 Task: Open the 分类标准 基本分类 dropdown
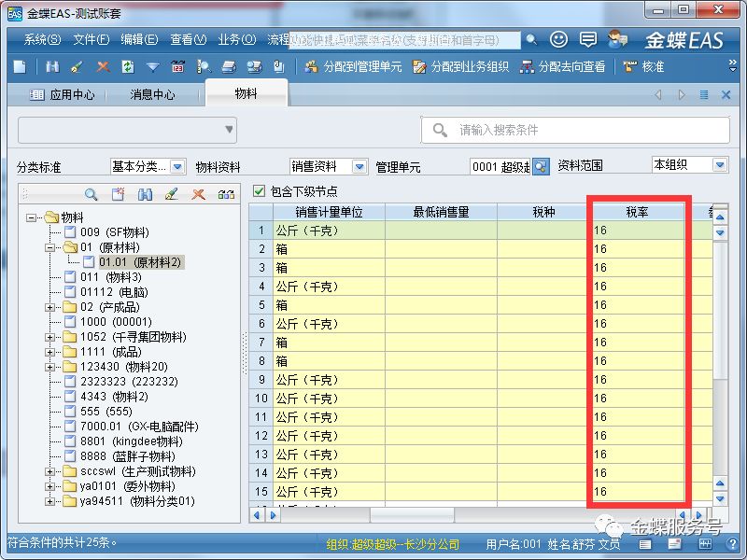click(177, 167)
